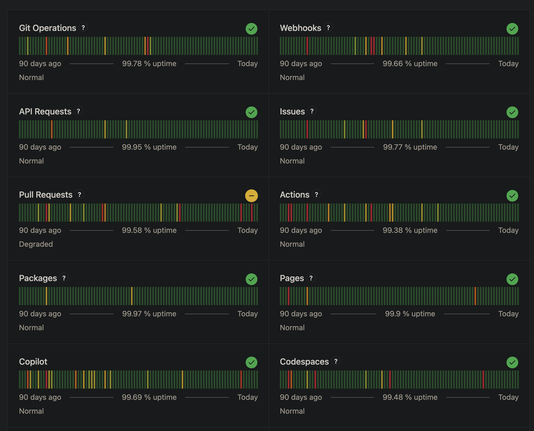Click the green checkmark for Issues
The image size is (534, 431).
[512, 112]
